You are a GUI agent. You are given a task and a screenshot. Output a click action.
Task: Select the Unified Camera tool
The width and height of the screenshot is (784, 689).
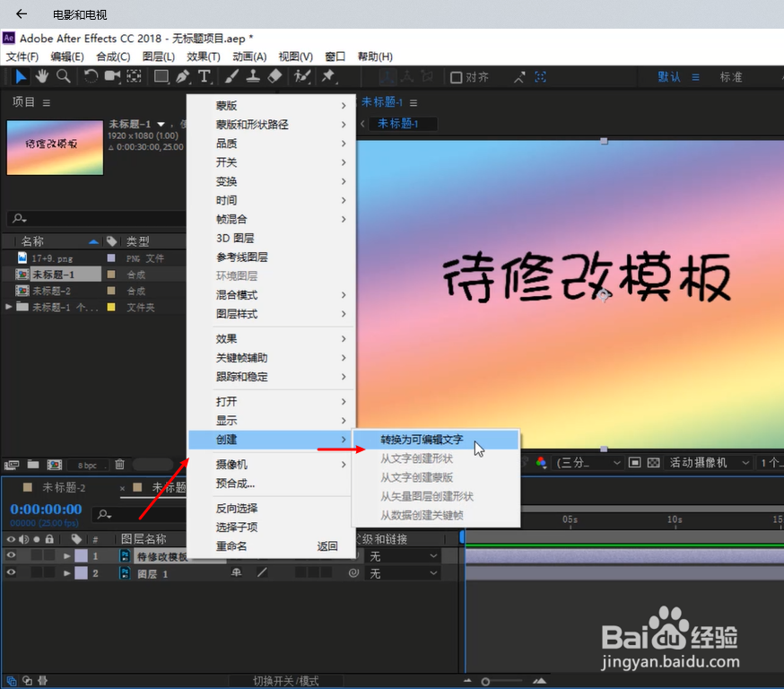pyautogui.click(x=112, y=76)
